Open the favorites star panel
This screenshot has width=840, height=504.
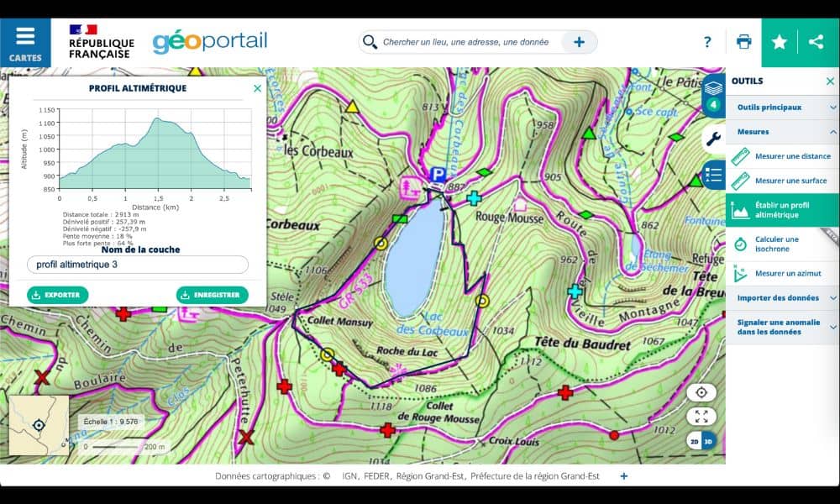point(780,42)
